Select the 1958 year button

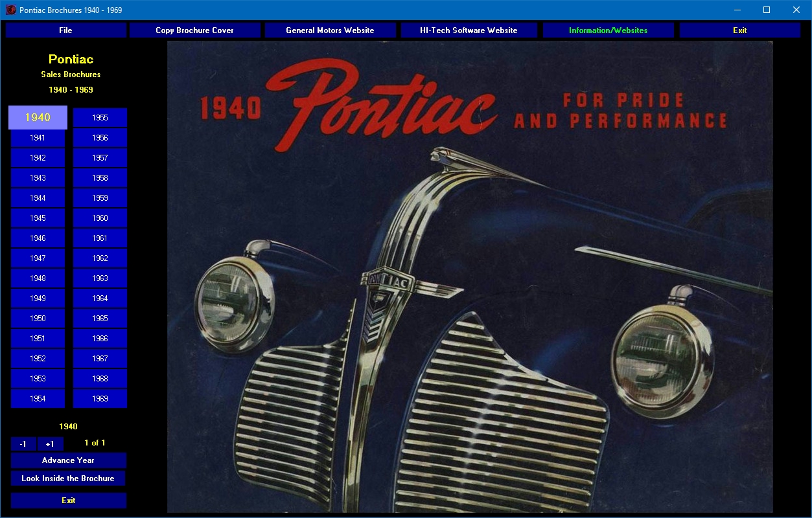tap(100, 178)
